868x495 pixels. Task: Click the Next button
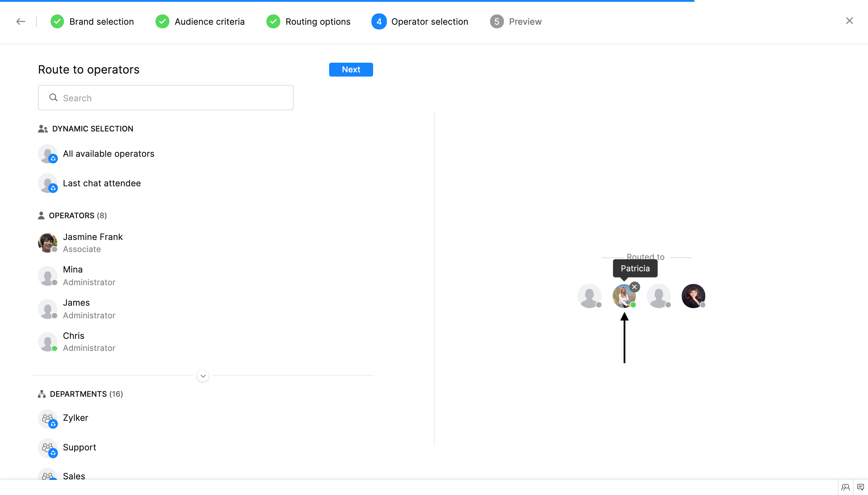point(351,70)
